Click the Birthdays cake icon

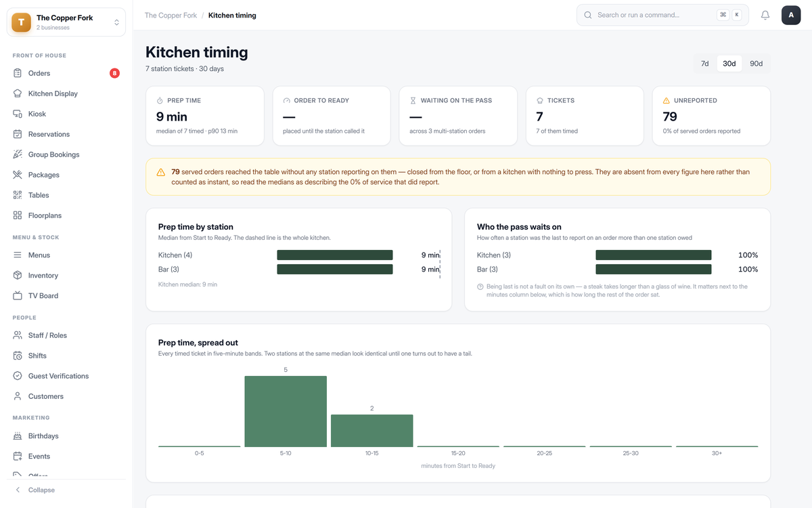[x=18, y=436]
